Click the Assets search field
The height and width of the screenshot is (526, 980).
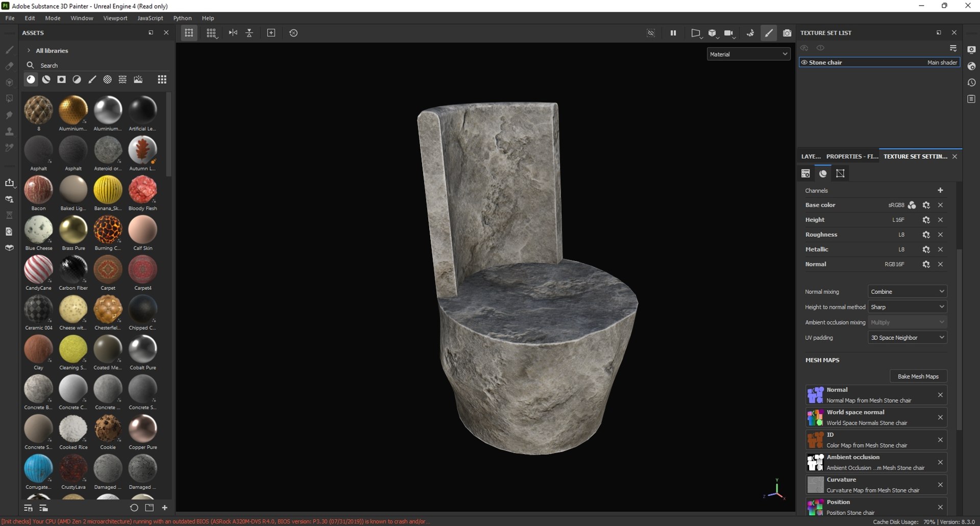[97, 65]
